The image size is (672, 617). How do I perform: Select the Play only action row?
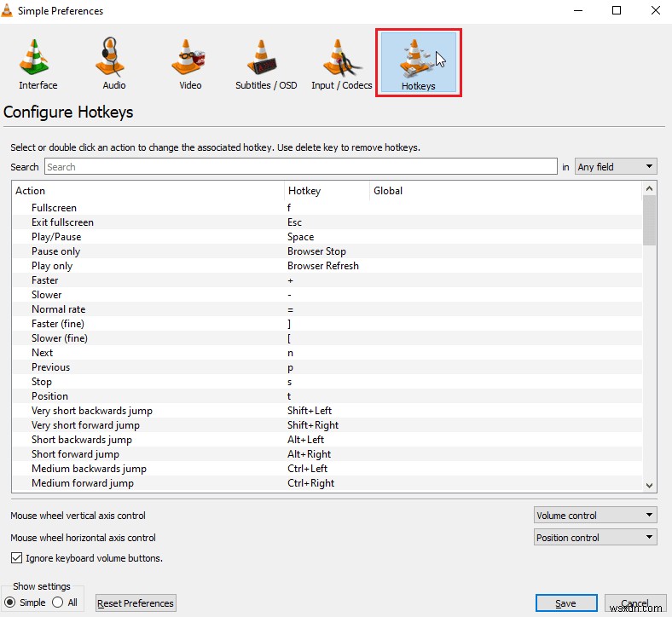click(x=327, y=266)
